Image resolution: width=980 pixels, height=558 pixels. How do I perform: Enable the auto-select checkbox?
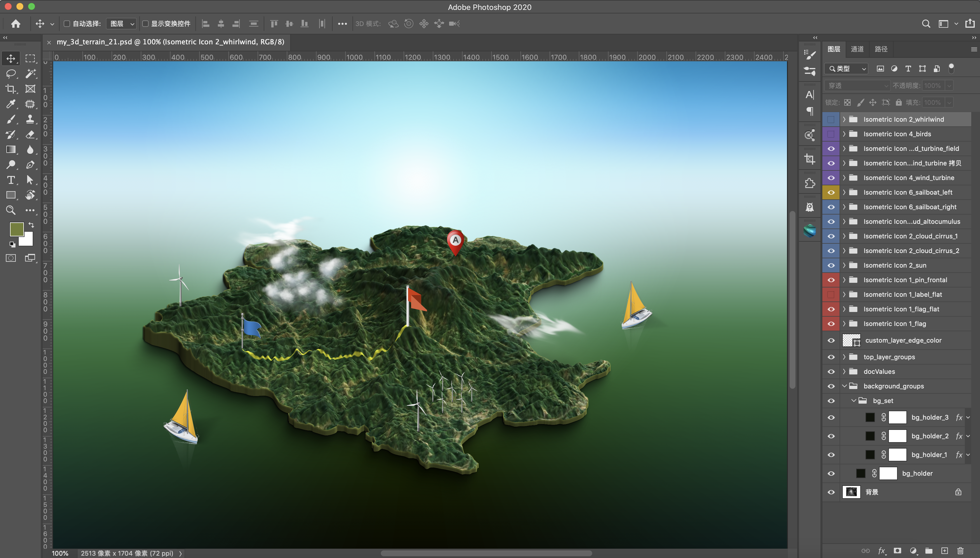pos(67,24)
